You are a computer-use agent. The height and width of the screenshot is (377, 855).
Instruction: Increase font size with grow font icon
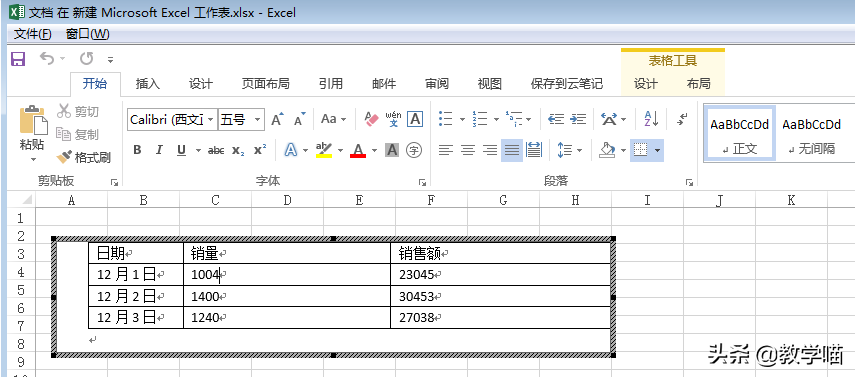(x=278, y=119)
